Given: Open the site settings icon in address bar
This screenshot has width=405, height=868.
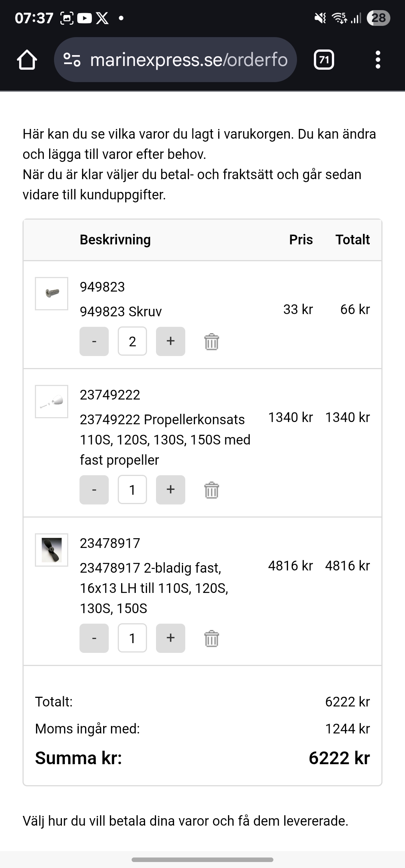Looking at the screenshot, I should [72, 60].
